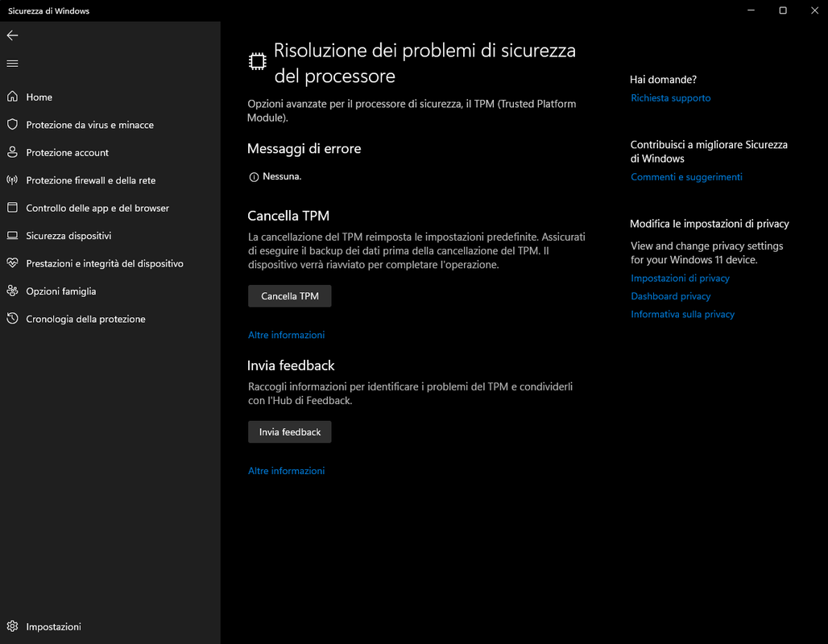
Task: Click Sicurezza di Windows title bar text
Action: [x=48, y=10]
